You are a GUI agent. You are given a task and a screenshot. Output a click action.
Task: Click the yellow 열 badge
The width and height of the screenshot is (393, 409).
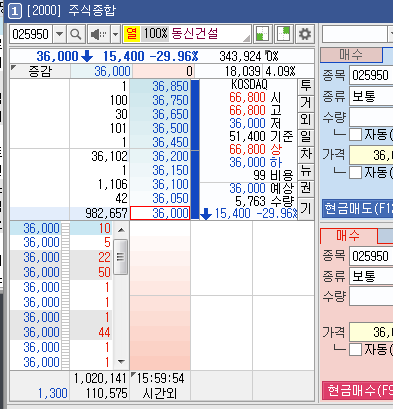click(132, 34)
